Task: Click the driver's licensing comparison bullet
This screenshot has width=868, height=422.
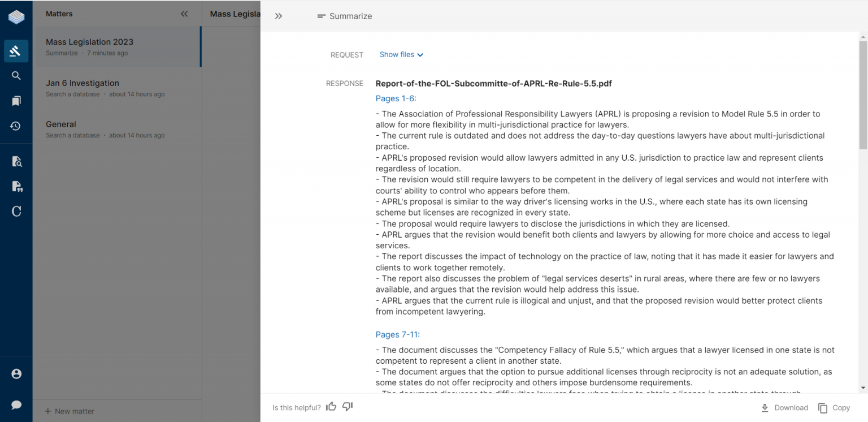Action: (592, 207)
